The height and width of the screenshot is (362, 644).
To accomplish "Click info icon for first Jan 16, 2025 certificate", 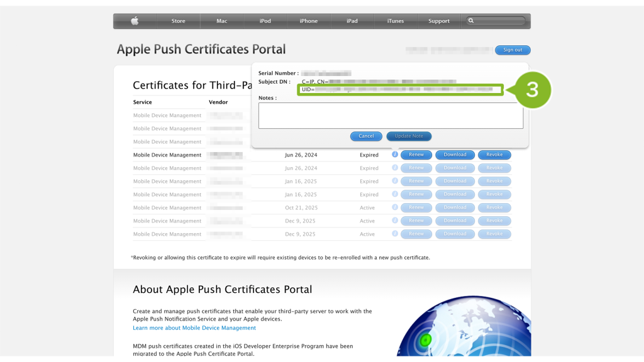I will 395,181.
